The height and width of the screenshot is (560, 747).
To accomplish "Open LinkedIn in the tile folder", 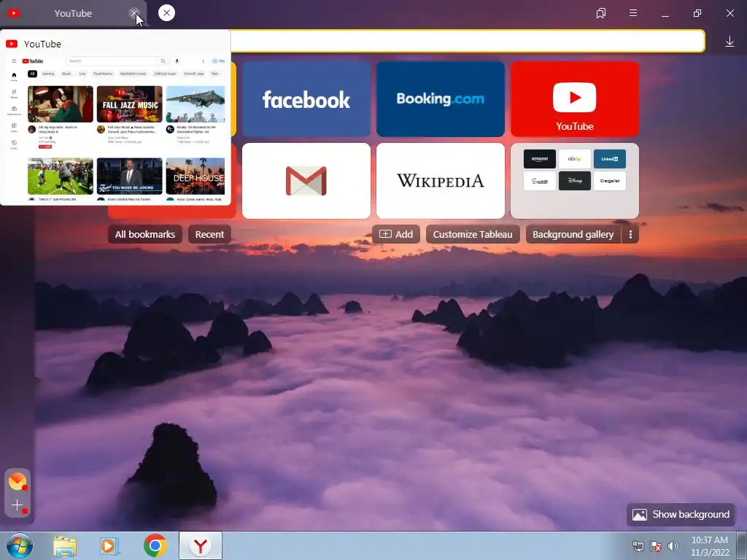I will coord(610,159).
